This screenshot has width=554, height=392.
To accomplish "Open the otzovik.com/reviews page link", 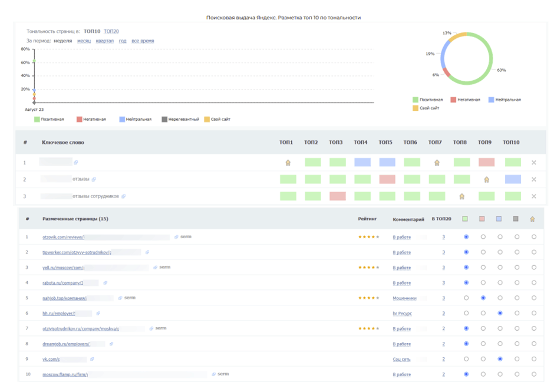I will pyautogui.click(x=64, y=237).
